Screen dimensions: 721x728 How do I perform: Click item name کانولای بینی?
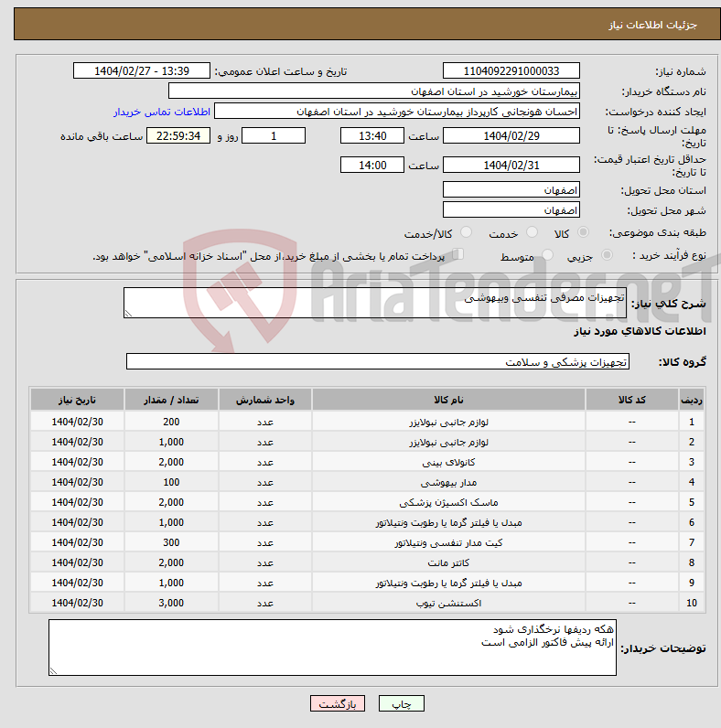pyautogui.click(x=448, y=463)
